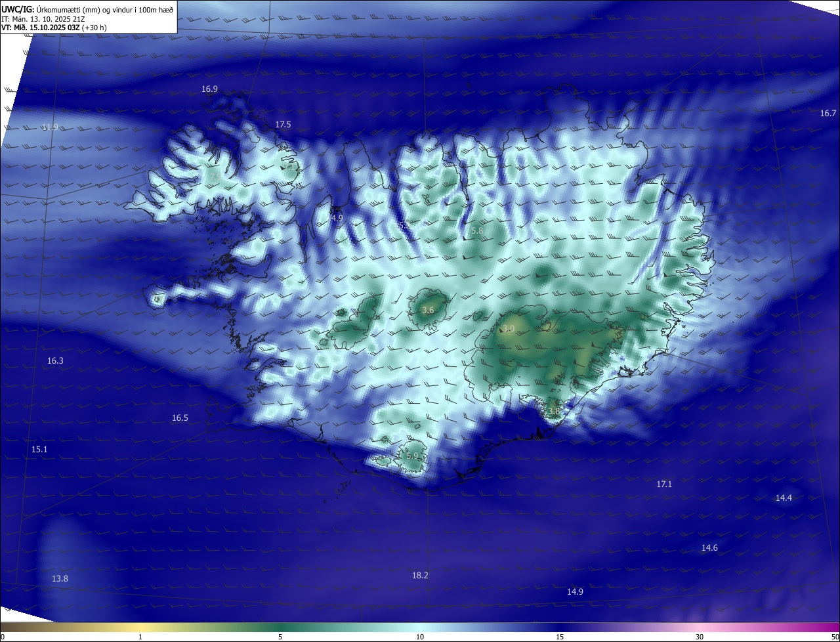Click the title 'Úrkomumætti (mm) og vindur í 100m hæð'
840x642 pixels.
104,10
